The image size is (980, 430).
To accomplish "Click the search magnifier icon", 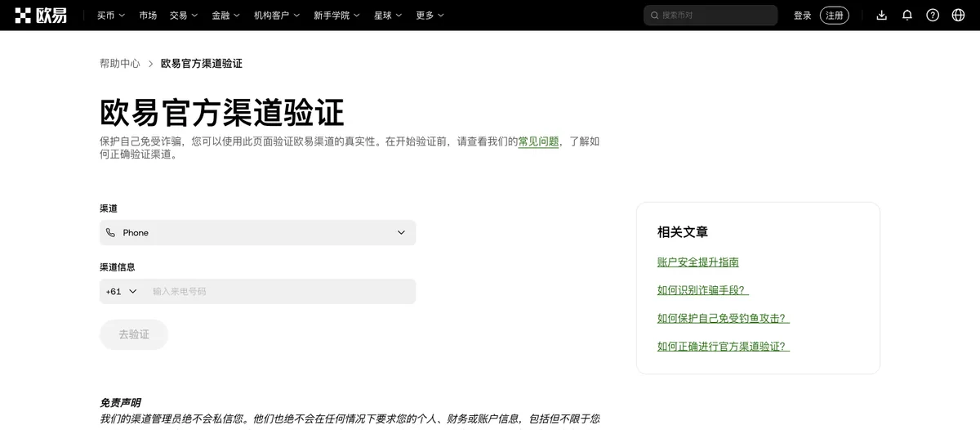I will click(x=654, y=16).
